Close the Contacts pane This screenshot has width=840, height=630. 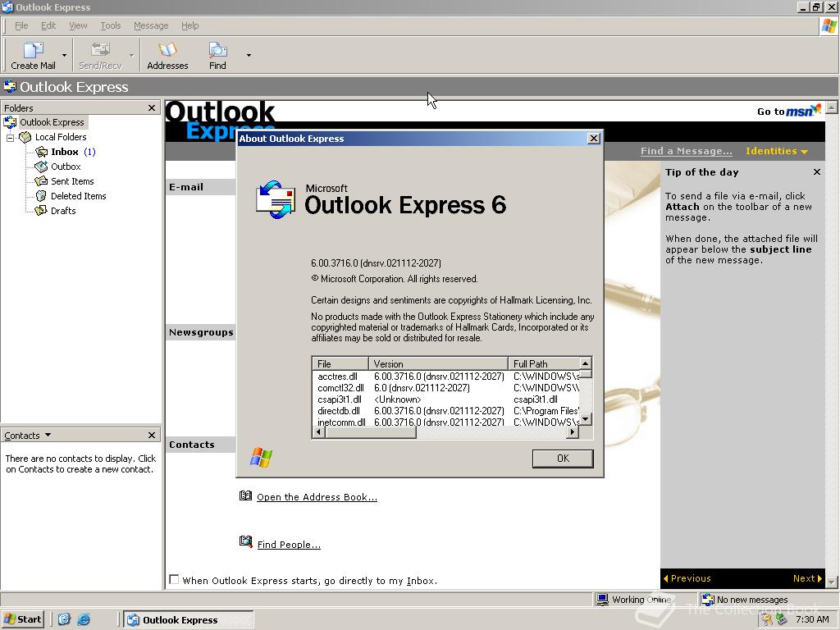(152, 435)
